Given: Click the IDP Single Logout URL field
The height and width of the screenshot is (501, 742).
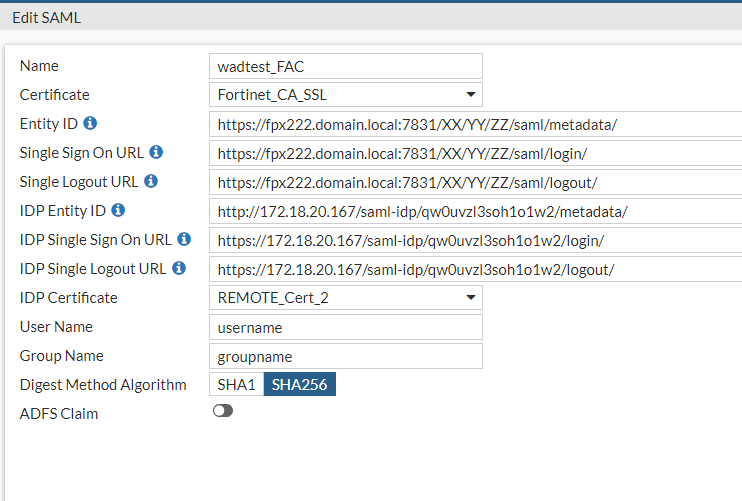Looking at the screenshot, I should 475,270.
